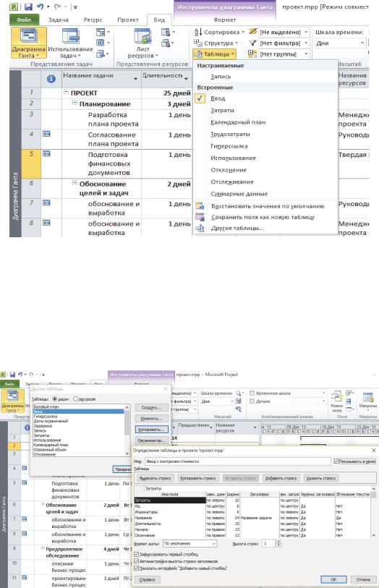Click Изменить button in Другие таблицы dialog
379x588 pixels.
(151, 419)
